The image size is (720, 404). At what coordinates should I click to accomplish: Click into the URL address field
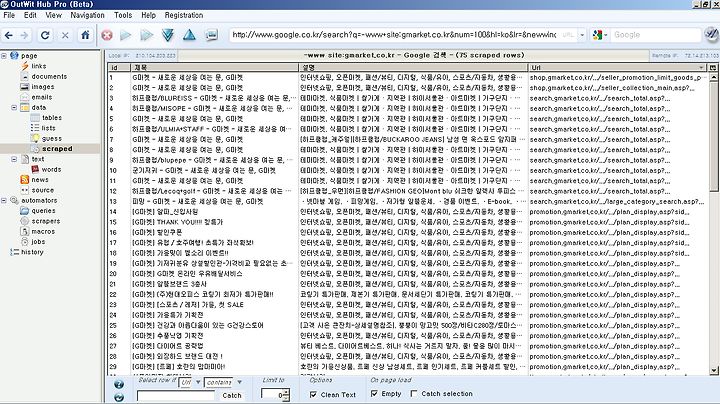(x=394, y=35)
